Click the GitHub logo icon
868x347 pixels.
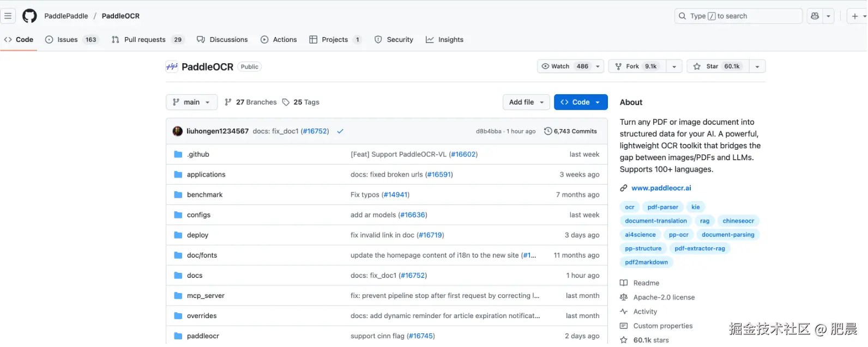[29, 16]
